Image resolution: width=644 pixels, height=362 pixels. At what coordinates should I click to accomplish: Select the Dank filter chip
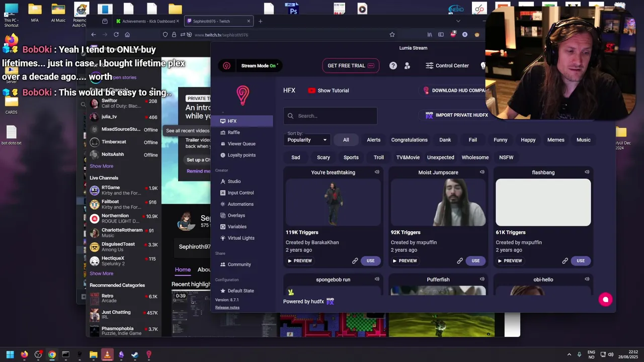pyautogui.click(x=445, y=140)
